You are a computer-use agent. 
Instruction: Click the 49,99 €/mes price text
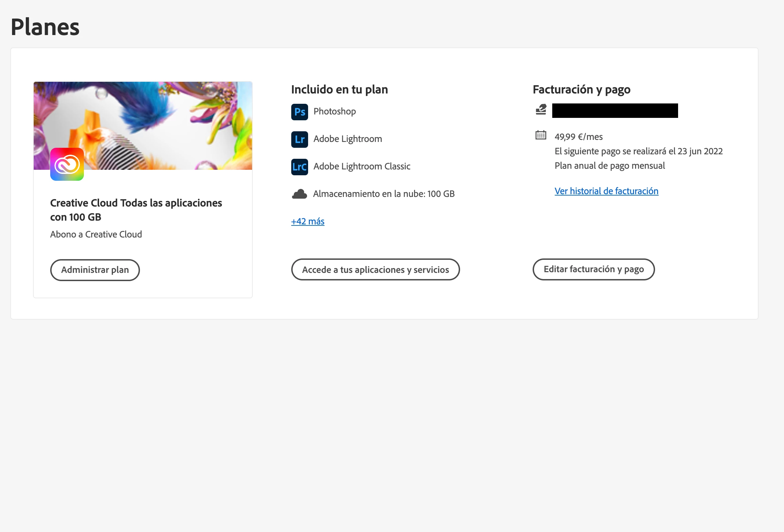click(578, 137)
